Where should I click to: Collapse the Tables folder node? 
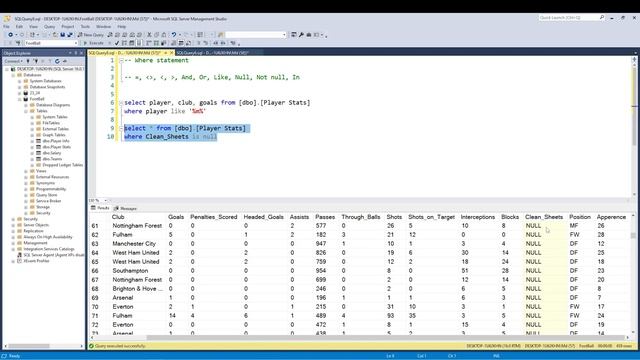[26, 111]
